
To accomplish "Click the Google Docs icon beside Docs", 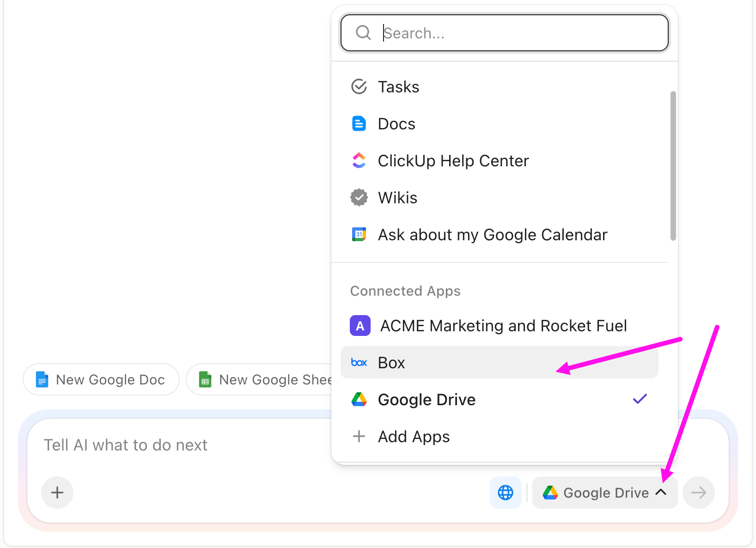I will [359, 123].
